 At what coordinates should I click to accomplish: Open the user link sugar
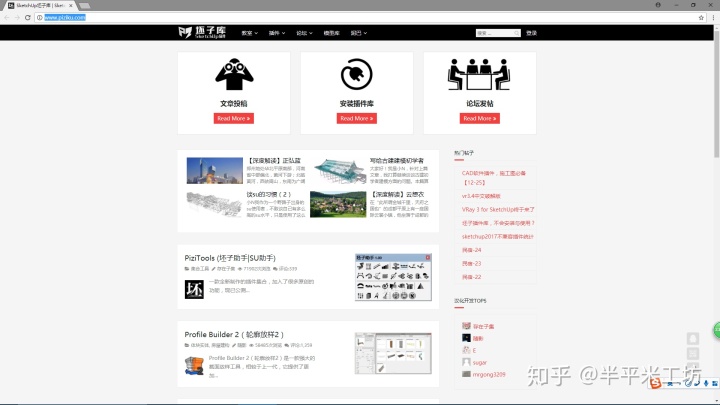point(480,363)
